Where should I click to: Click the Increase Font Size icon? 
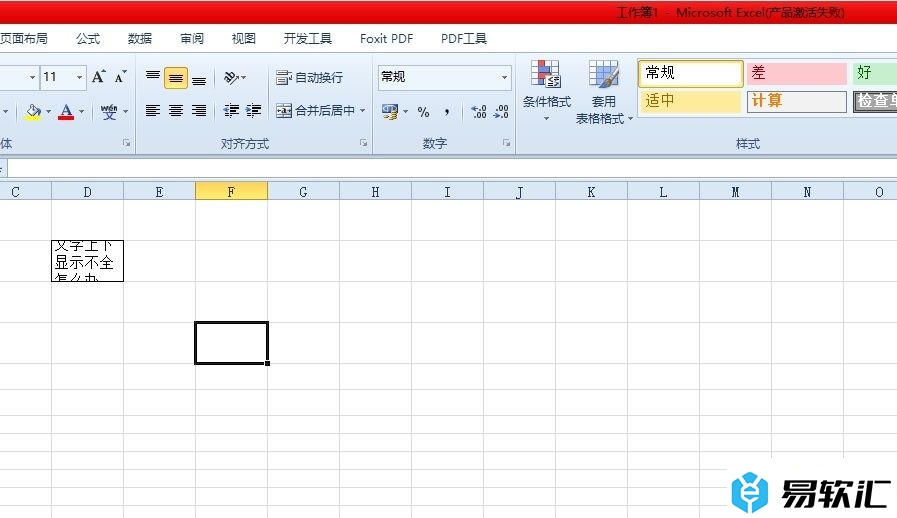98,77
